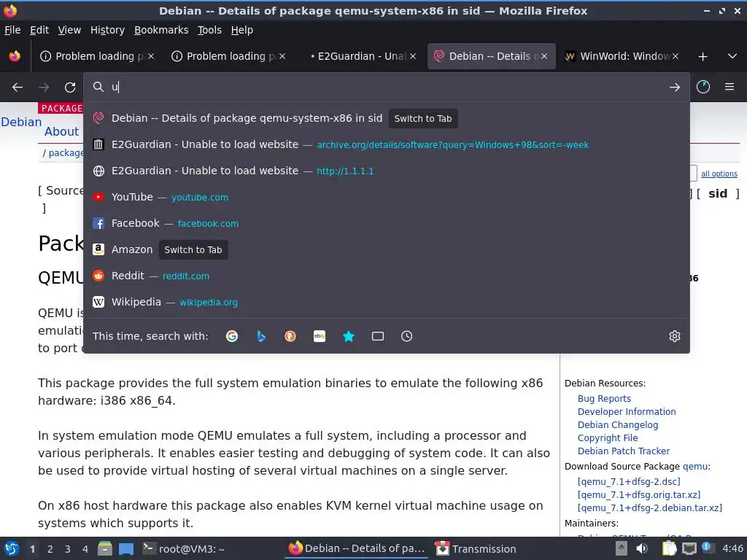Open search settings gear in dropdown
Viewport: 747px width, 560px height.
point(675,336)
